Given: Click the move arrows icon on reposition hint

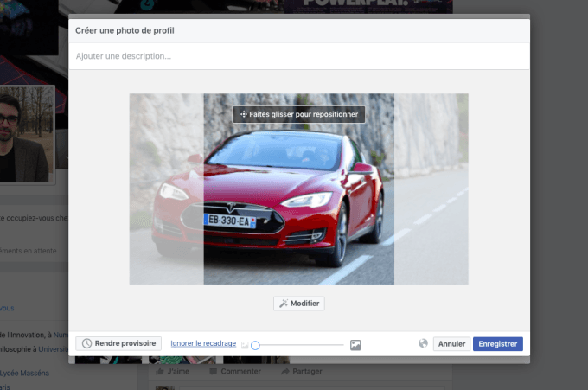Looking at the screenshot, I should [244, 114].
